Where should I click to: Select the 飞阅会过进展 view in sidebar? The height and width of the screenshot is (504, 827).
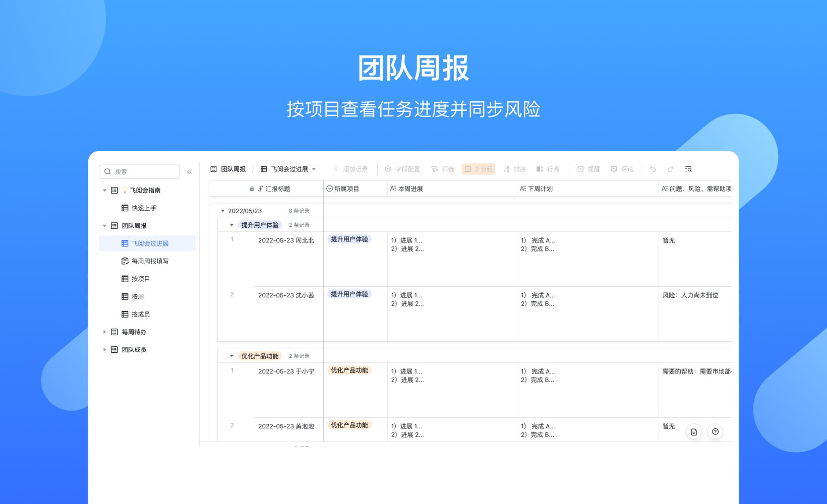147,243
